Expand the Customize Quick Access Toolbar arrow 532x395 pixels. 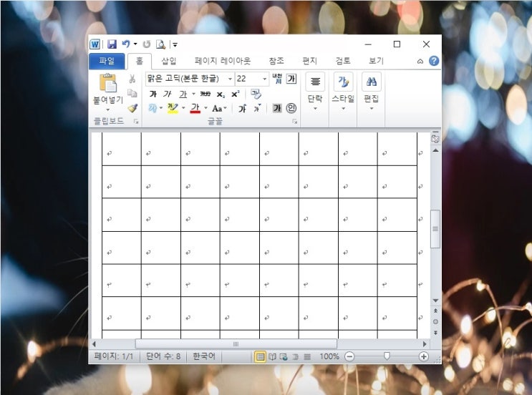(175, 44)
